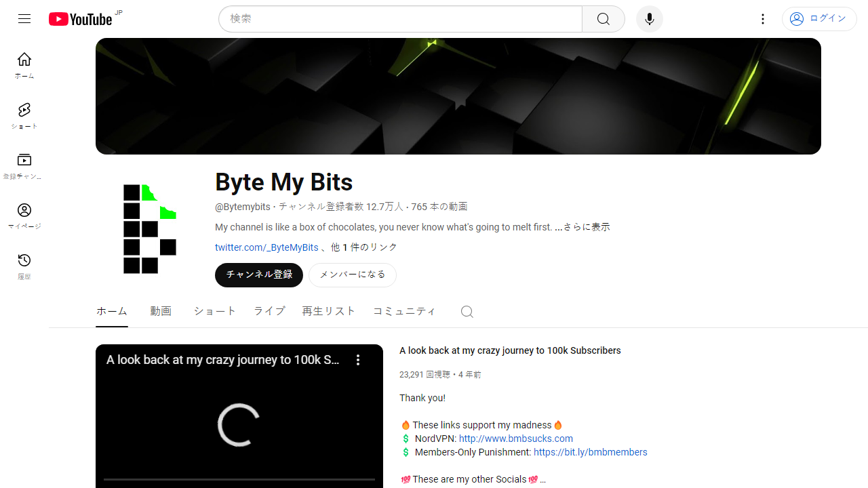Open the hamburger guide menu
The image size is (868, 488).
pos(24,19)
